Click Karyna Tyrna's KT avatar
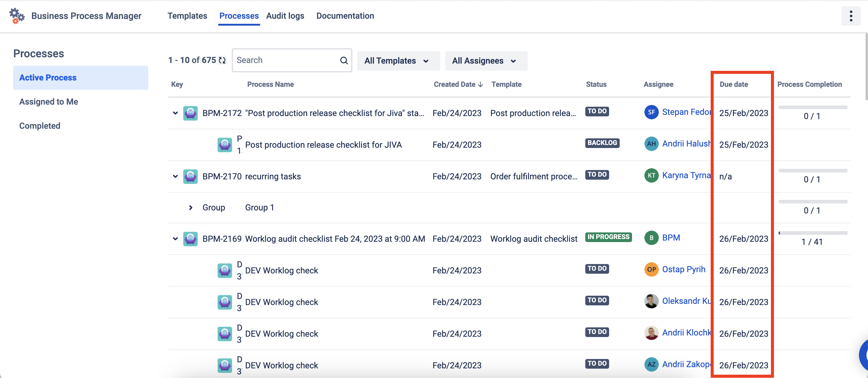The width and height of the screenshot is (868, 378). [651, 175]
